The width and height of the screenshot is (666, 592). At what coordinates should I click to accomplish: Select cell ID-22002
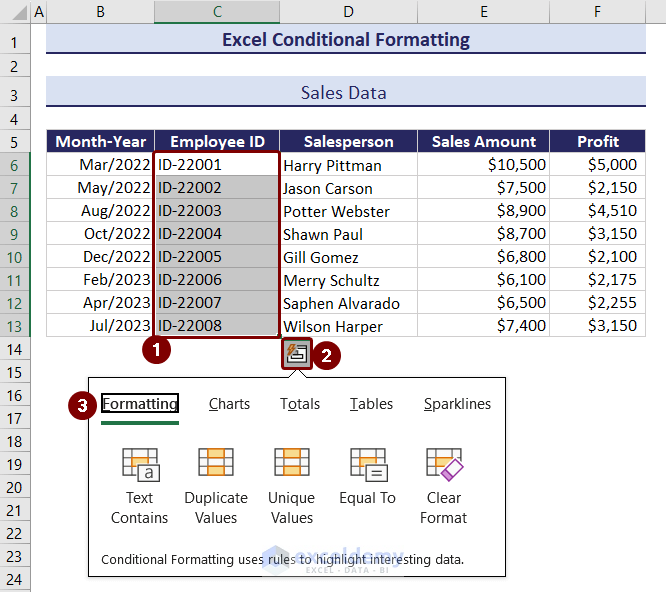pyautogui.click(x=217, y=187)
